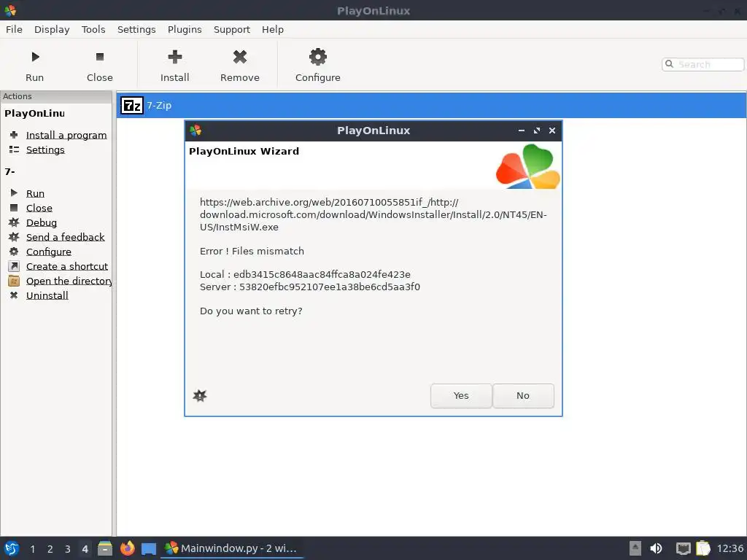Click the tray notification arrow icon

pyautogui.click(x=635, y=548)
